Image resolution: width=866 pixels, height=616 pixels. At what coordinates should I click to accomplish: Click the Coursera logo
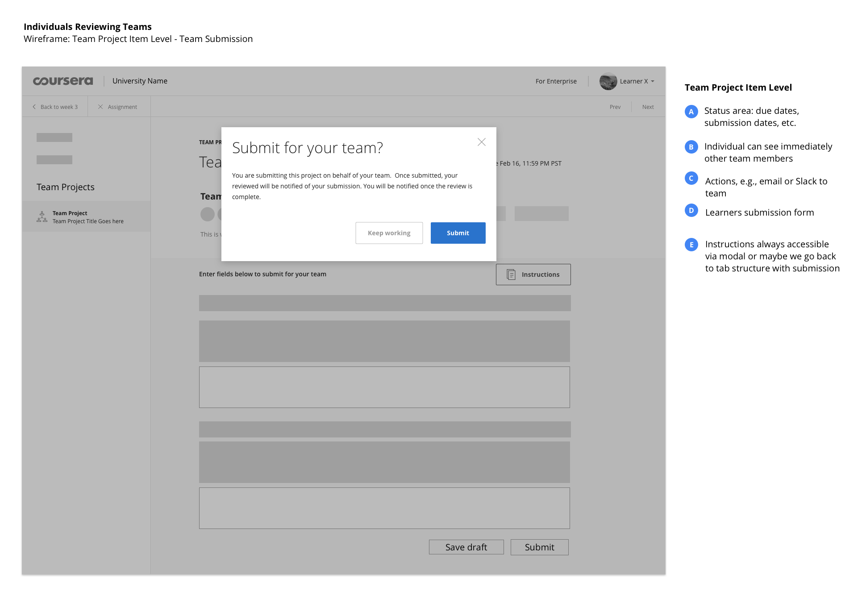pos(63,81)
